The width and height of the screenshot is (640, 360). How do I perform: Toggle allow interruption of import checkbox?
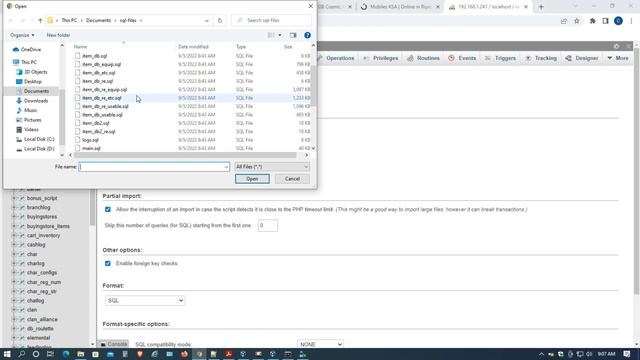point(108,209)
